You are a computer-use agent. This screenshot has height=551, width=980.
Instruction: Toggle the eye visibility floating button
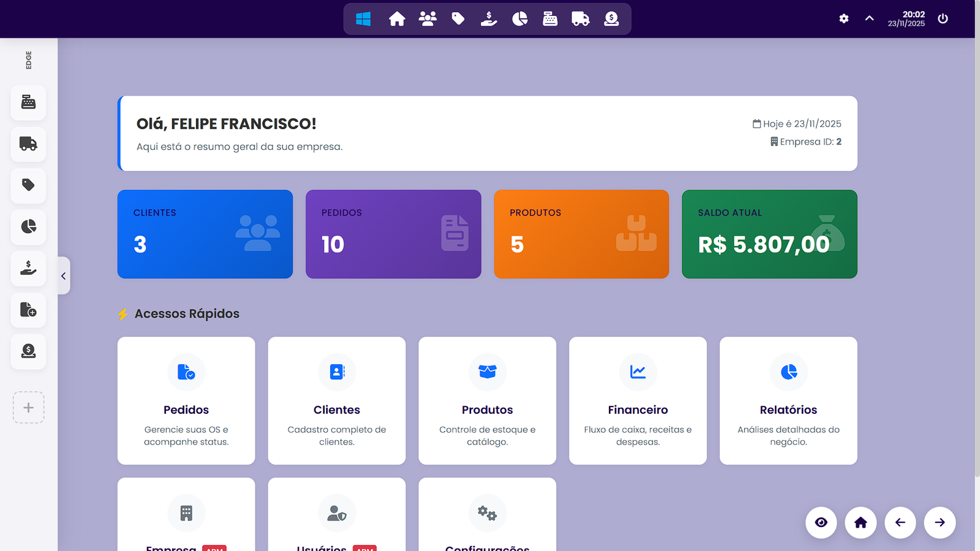point(821,522)
